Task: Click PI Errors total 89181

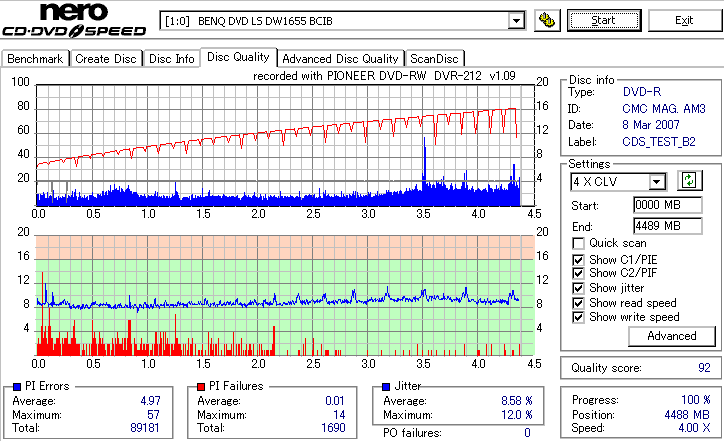Action: 145,428
